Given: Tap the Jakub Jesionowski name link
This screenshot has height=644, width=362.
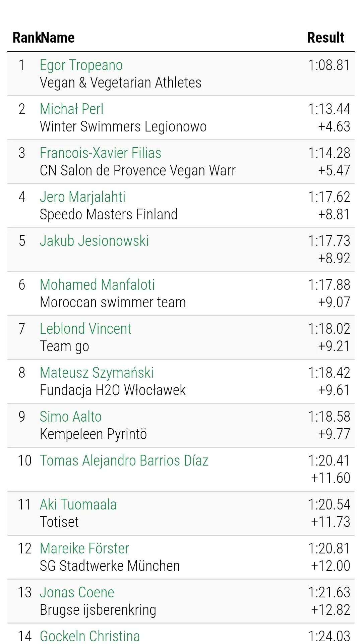Looking at the screenshot, I should coord(94,241).
